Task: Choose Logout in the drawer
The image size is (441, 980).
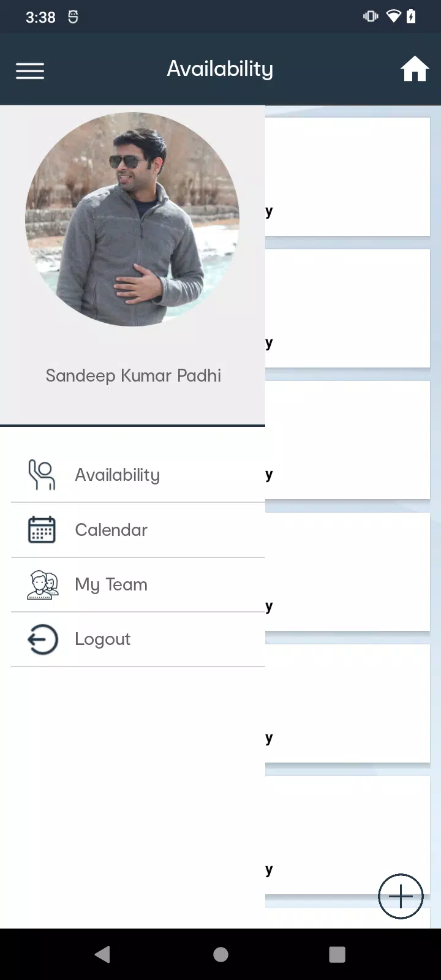Action: click(138, 639)
